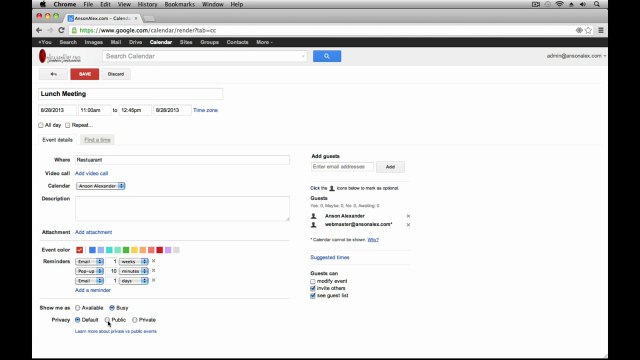Click Add video call link
The image size is (640, 360).
pyautogui.click(x=91, y=173)
